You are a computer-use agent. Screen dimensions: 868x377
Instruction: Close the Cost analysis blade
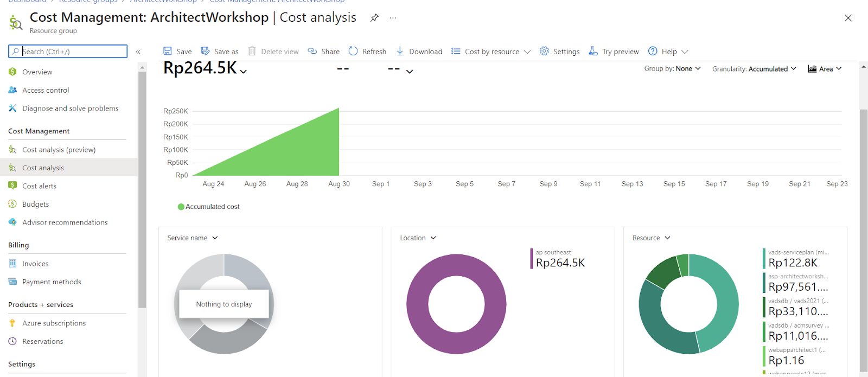coord(848,18)
